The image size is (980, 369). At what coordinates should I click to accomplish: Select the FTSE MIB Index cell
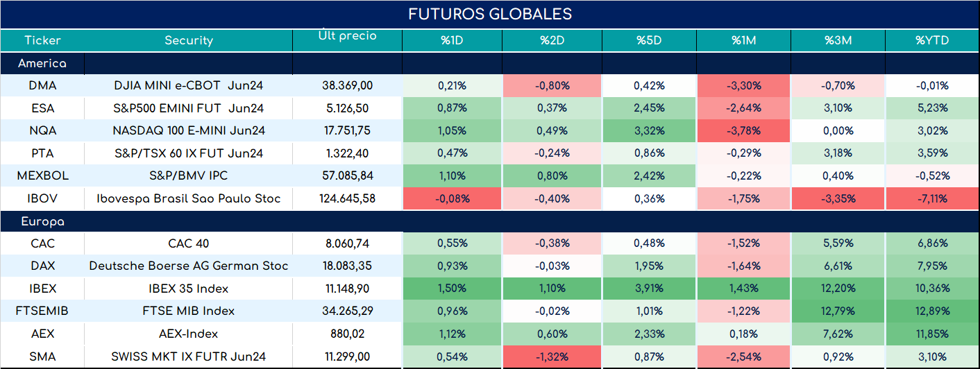[x=189, y=311]
